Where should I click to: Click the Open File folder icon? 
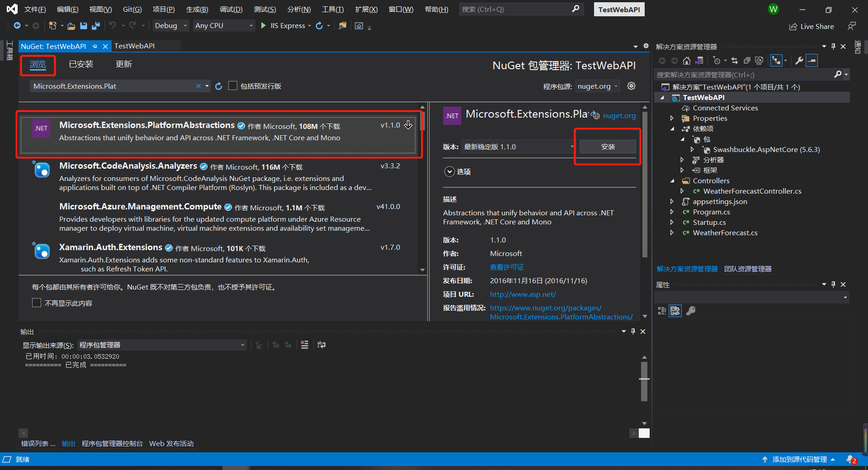point(71,26)
